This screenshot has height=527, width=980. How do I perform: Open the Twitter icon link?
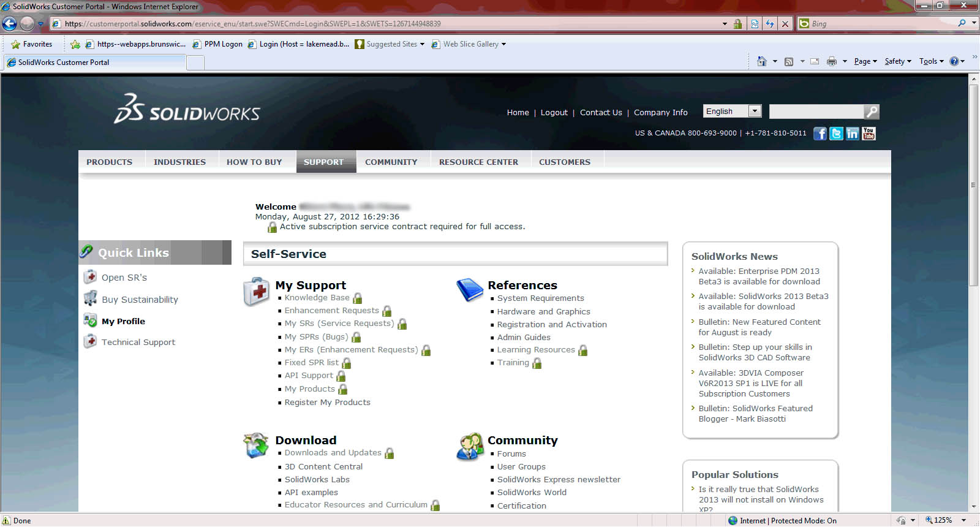[836, 134]
